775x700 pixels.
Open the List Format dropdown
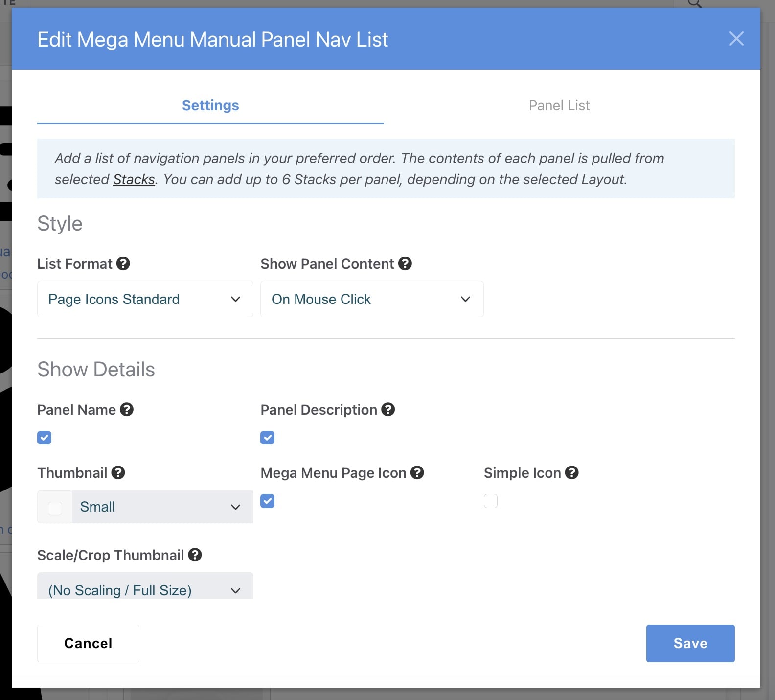tap(145, 299)
